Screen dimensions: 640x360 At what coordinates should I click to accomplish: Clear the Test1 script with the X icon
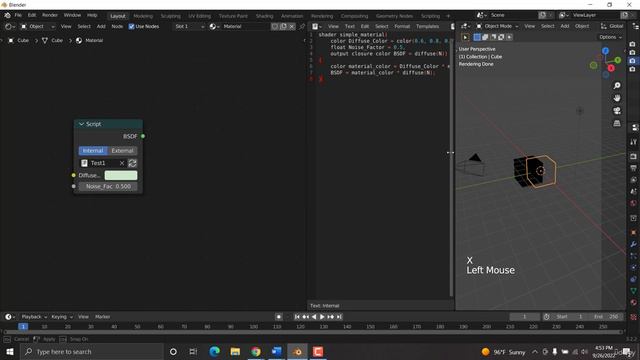pos(122,163)
